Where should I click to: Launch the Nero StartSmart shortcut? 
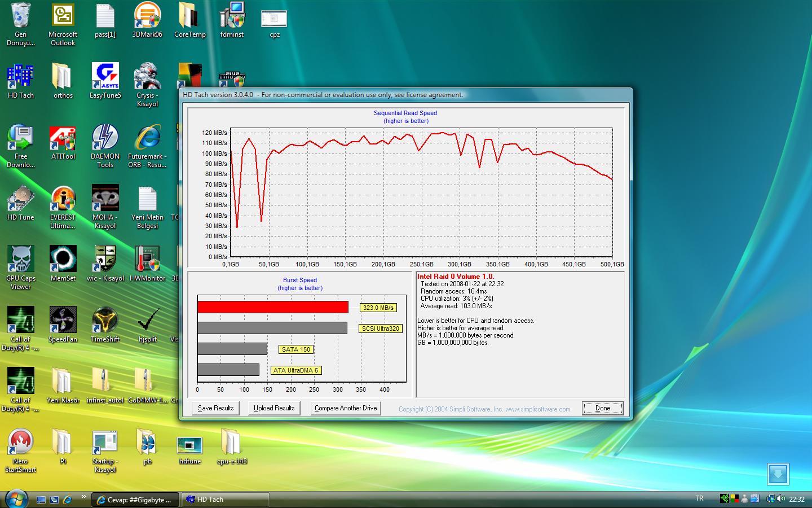coord(21,450)
